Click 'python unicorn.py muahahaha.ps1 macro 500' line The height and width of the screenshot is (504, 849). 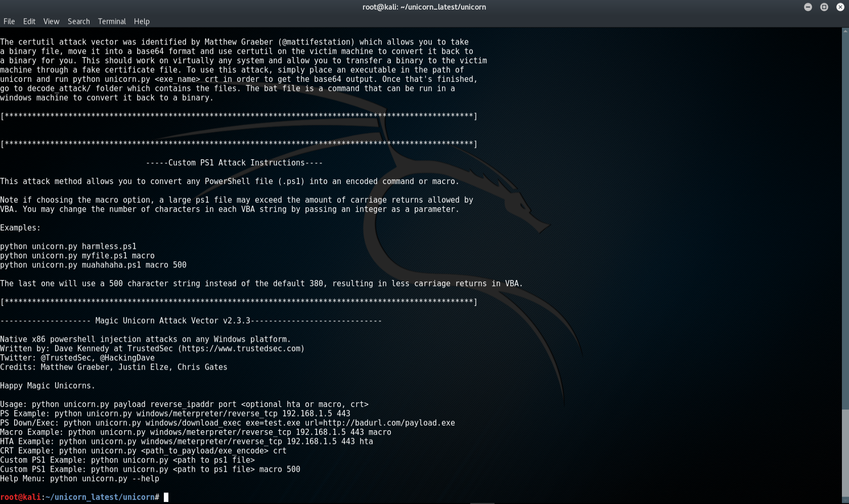94,265
